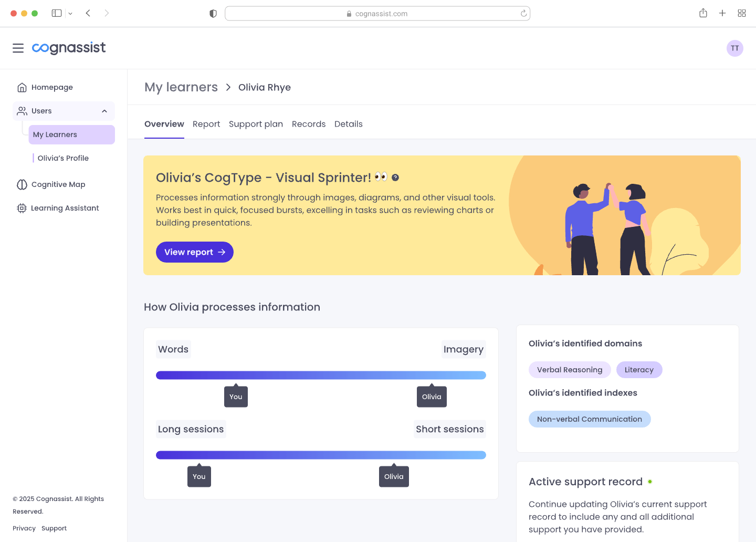Go back with the browser back arrow
756x542 pixels.
point(88,13)
